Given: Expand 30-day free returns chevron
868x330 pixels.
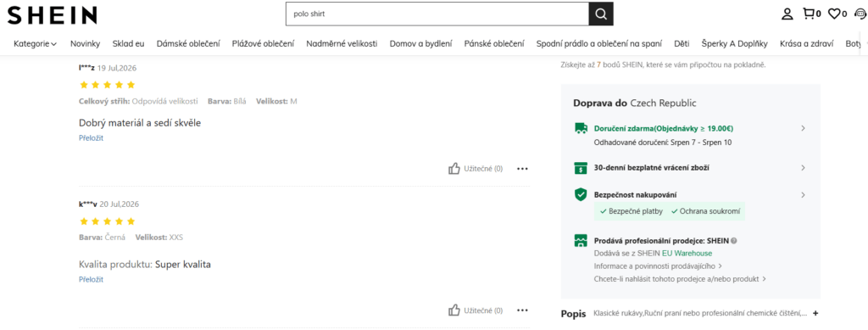Looking at the screenshot, I should click(x=804, y=167).
